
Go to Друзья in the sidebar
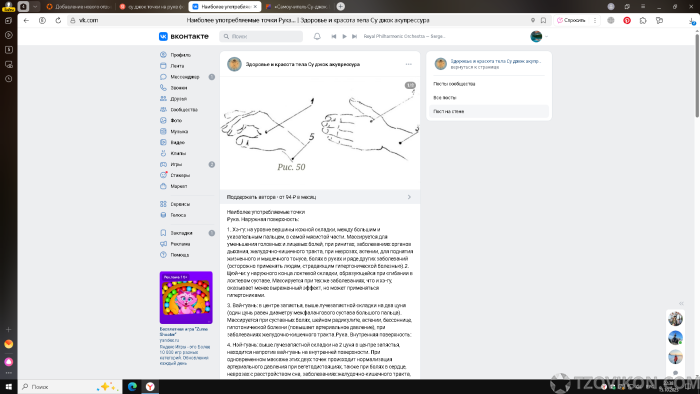(178, 99)
